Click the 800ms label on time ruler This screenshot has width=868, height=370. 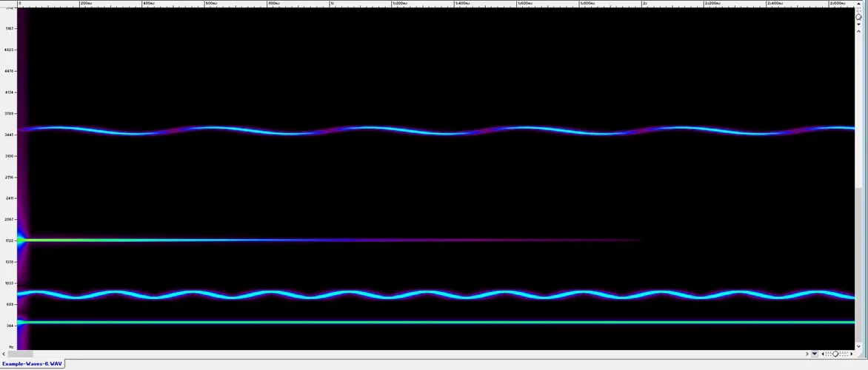pyautogui.click(x=273, y=3)
